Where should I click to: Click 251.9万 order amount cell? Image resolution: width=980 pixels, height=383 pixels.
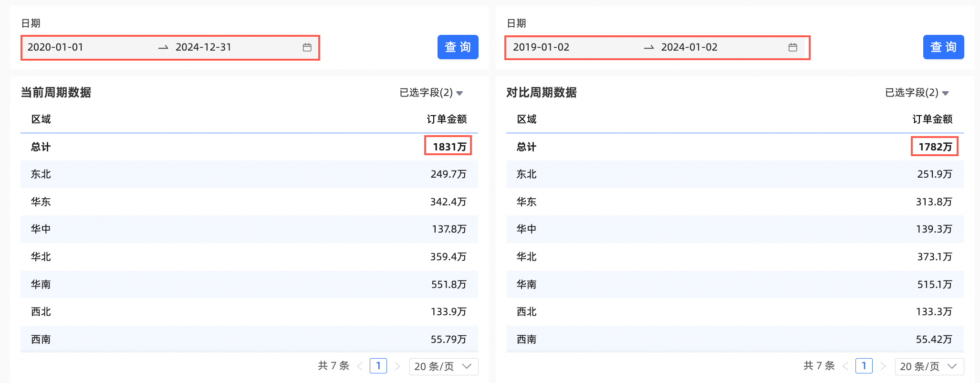(935, 174)
